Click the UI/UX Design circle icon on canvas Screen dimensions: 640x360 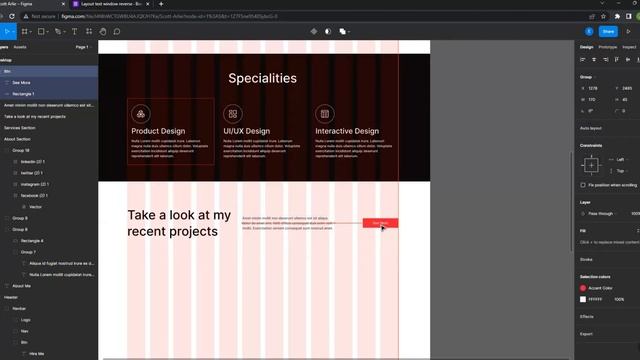pos(233,114)
